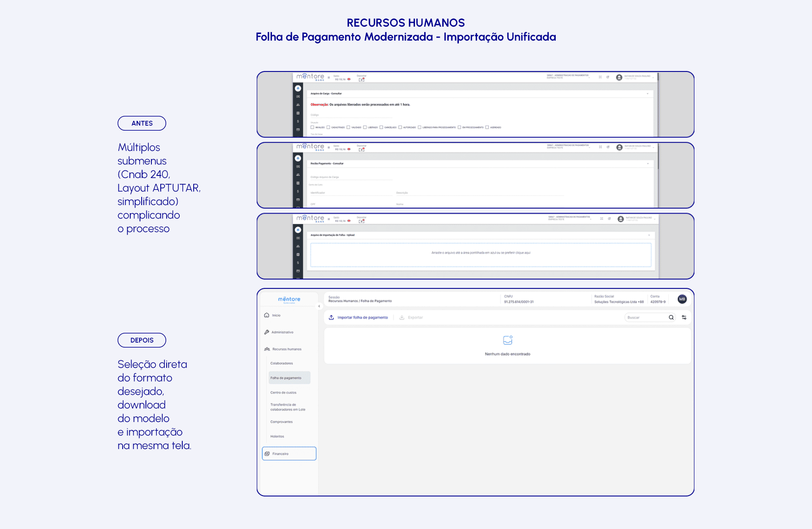Open Financeiro in the new sidebar
Screen dimensions: 812x529
click(x=289, y=453)
